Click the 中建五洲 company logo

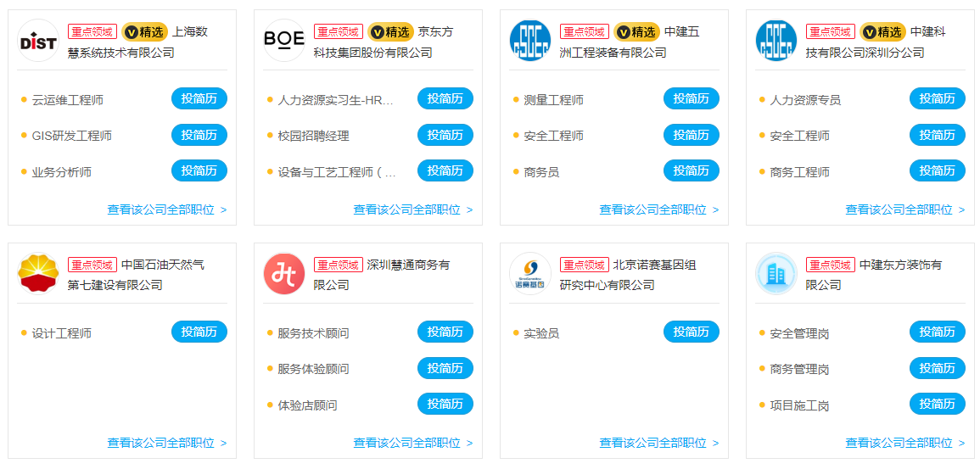tap(530, 41)
